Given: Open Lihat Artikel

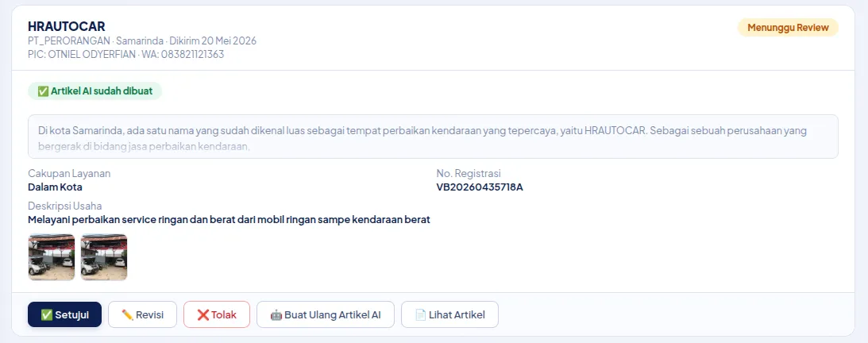Looking at the screenshot, I should 449,314.
